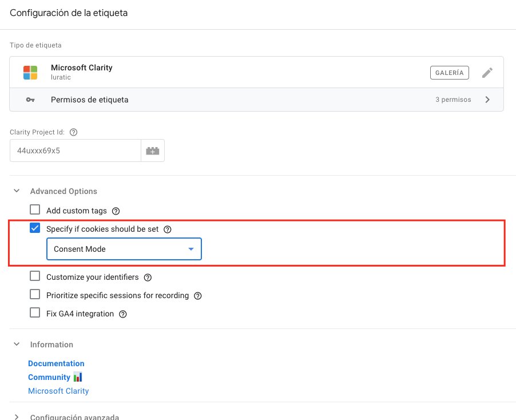Show help for Customize your identifiers
Image resolution: width=516 pixels, height=420 pixels.
(148, 278)
